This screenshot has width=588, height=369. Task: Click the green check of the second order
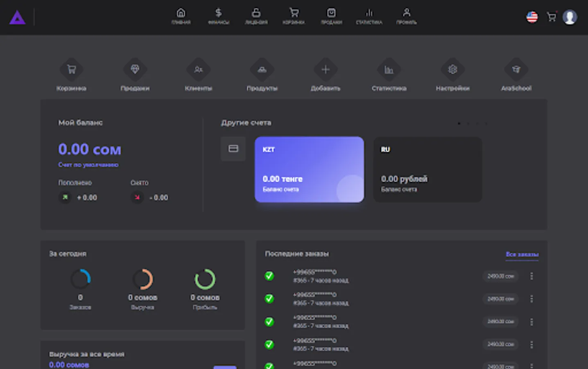pyautogui.click(x=269, y=298)
